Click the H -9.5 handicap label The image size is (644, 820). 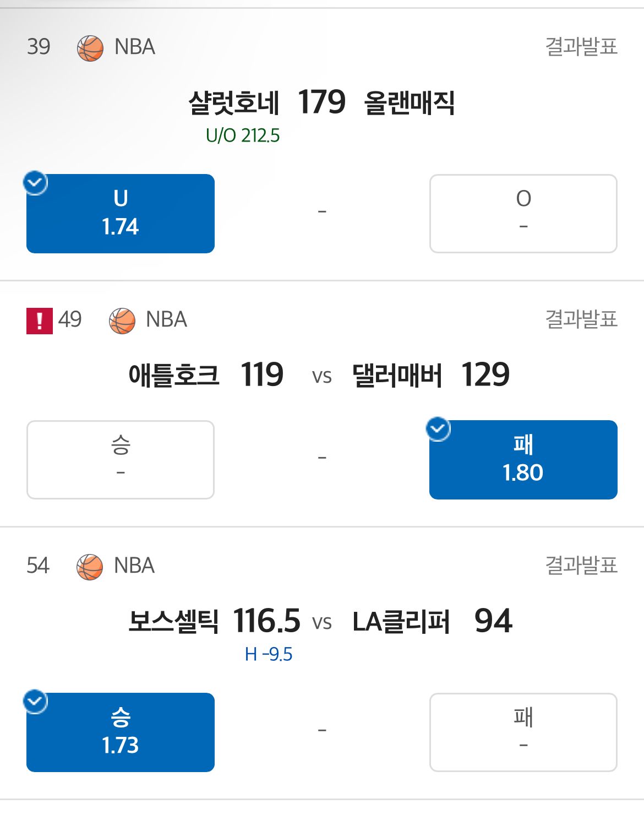[x=269, y=654]
